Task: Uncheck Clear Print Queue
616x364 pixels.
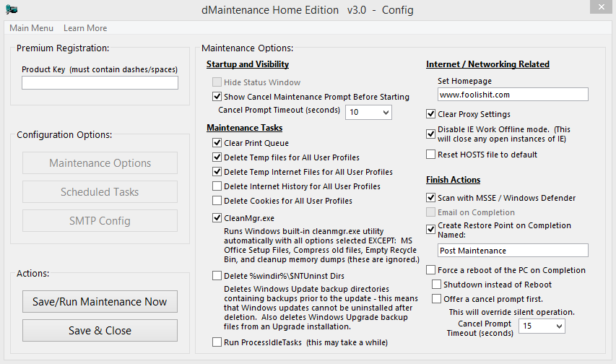Action: point(217,143)
